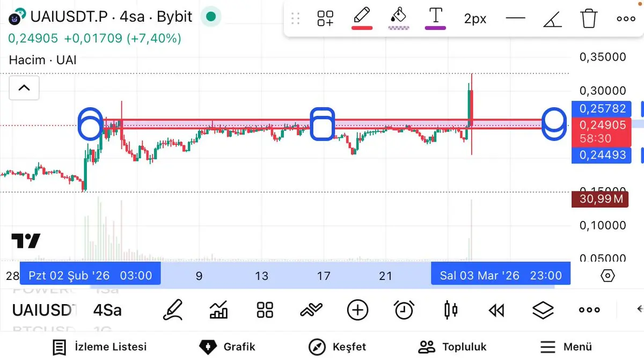The image size is (644, 362).
Task: Open drawing tools pen icon
Action: point(172,309)
